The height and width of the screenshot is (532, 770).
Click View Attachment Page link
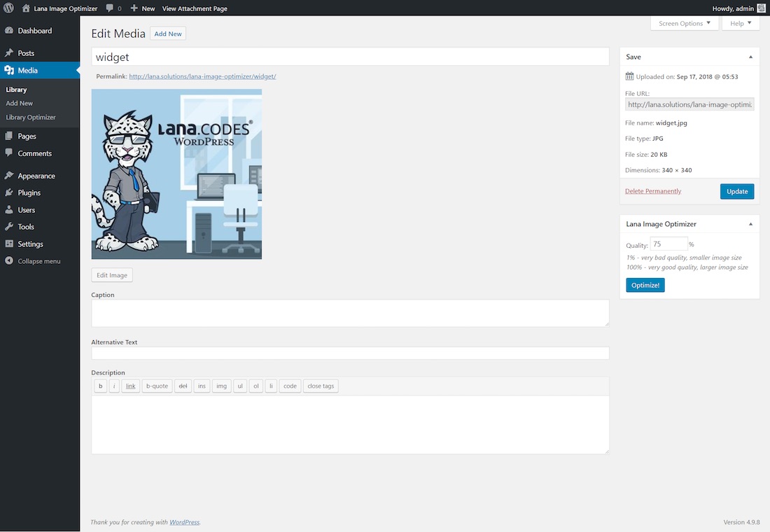coord(195,8)
